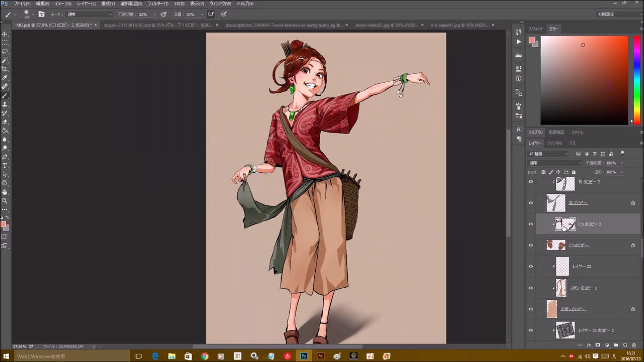This screenshot has width=644, height=362.
Task: Choose the Hand tool
Action: pyautogui.click(x=5, y=192)
